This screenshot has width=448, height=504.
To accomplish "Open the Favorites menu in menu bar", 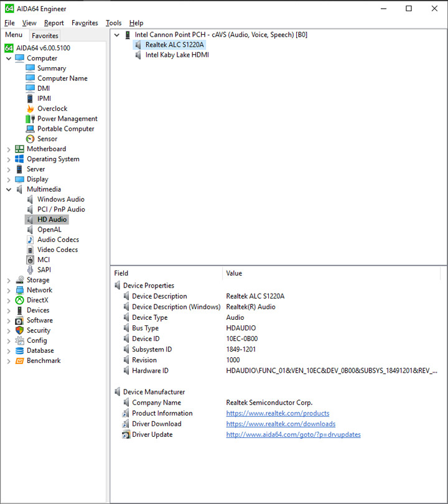I will coord(85,23).
